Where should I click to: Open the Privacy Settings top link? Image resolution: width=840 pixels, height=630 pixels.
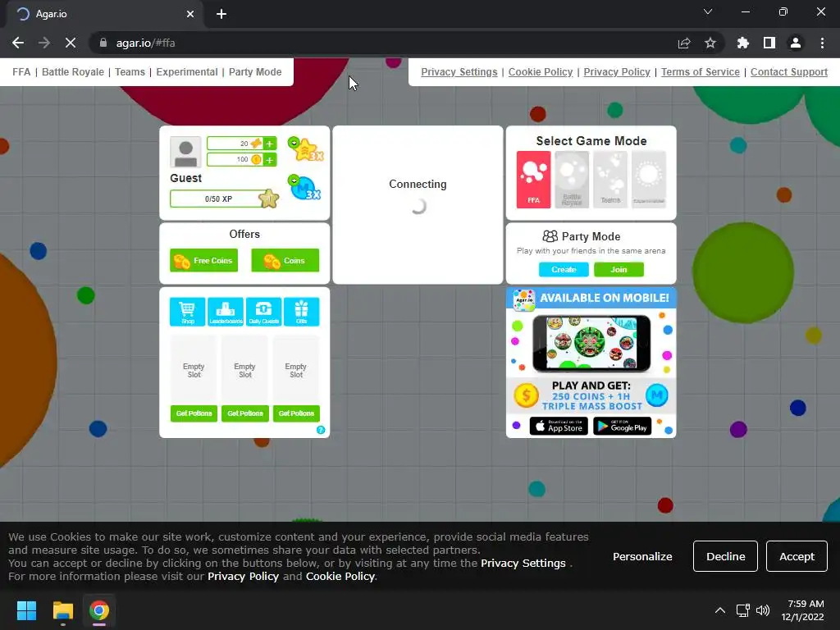point(459,72)
